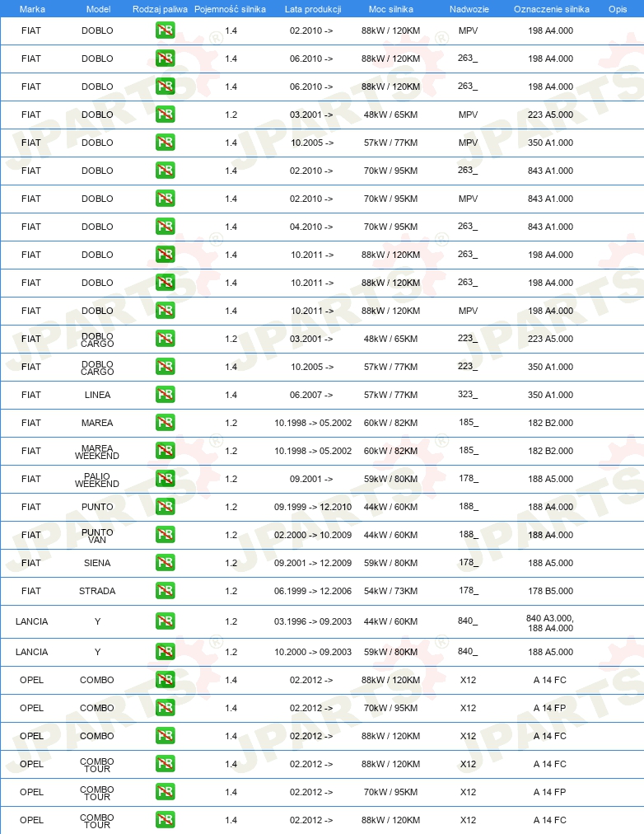Image resolution: width=644 pixels, height=834 pixels.
Task: Click the Model column header
Action: tap(98, 9)
